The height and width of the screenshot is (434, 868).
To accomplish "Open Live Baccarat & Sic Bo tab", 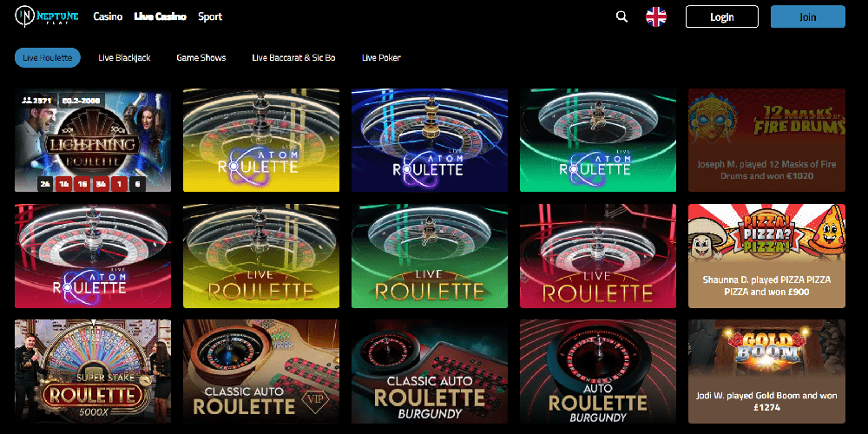I will [x=293, y=57].
